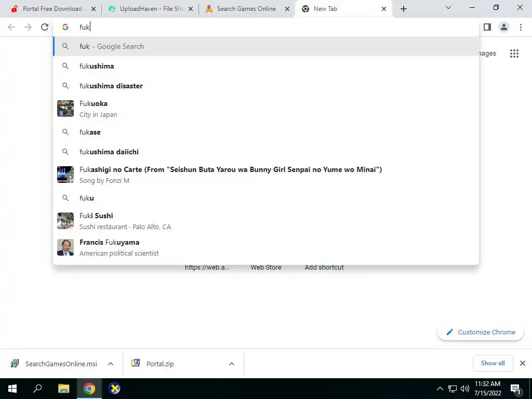
Task: Select 'fuk - Google Search' suggestion
Action: point(266,46)
